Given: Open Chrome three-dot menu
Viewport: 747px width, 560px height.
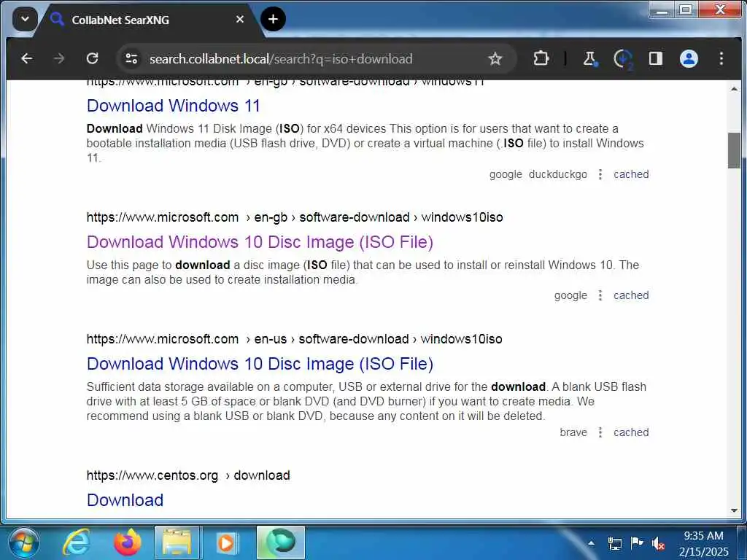Looking at the screenshot, I should point(721,58).
